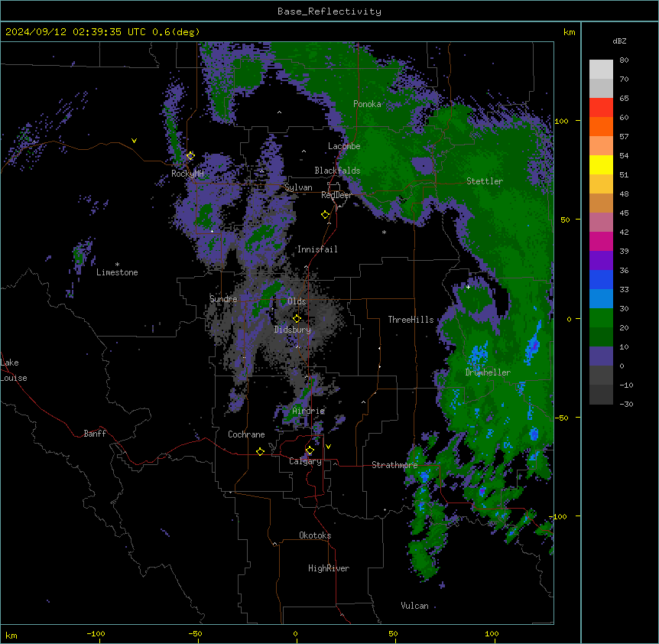
Task: Choose the slate purple 10 dBZ legend swatch
Action: [x=601, y=356]
